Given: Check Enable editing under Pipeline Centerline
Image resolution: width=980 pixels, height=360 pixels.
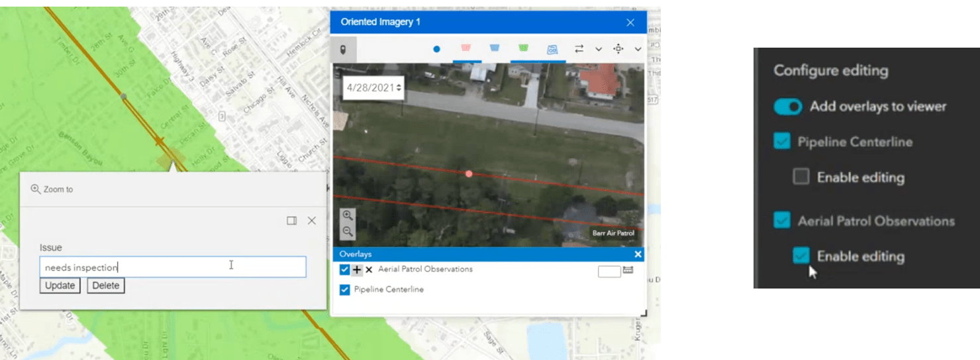Looking at the screenshot, I should (801, 177).
